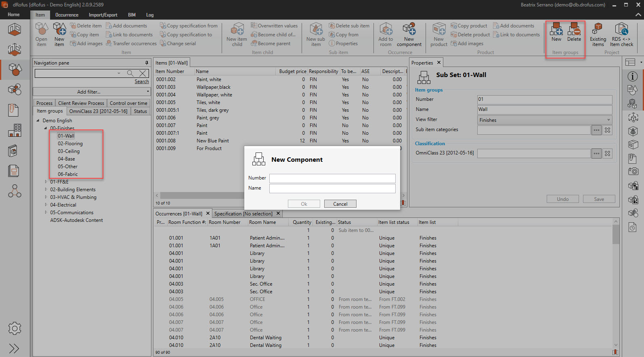Switch to the Occurrence ribbon tab
Viewport: 644px width, 357px height.
pyautogui.click(x=67, y=15)
